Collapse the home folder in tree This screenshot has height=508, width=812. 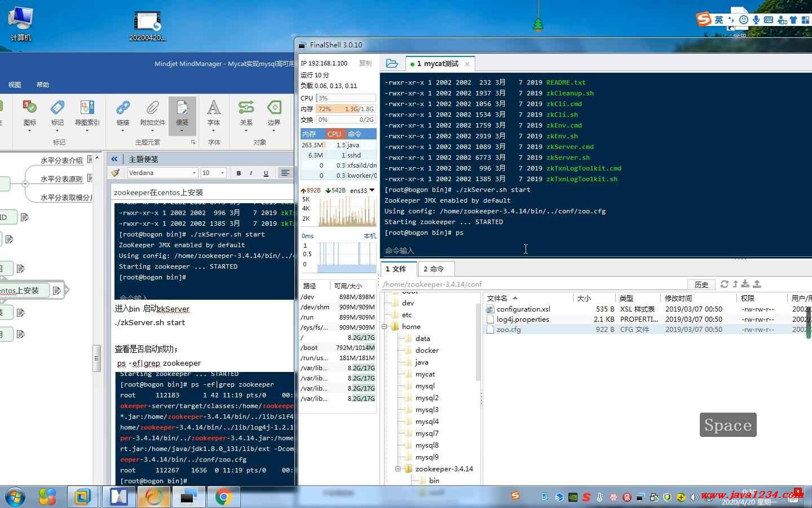pos(385,327)
